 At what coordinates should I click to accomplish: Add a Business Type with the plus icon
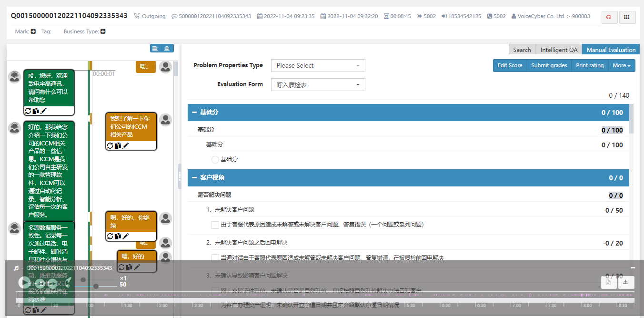tap(103, 31)
